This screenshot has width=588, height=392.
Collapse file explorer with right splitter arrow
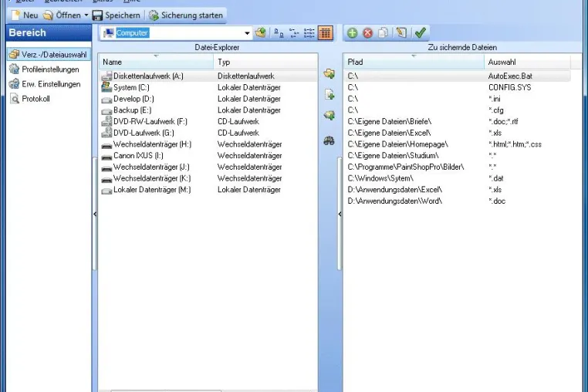click(x=340, y=214)
